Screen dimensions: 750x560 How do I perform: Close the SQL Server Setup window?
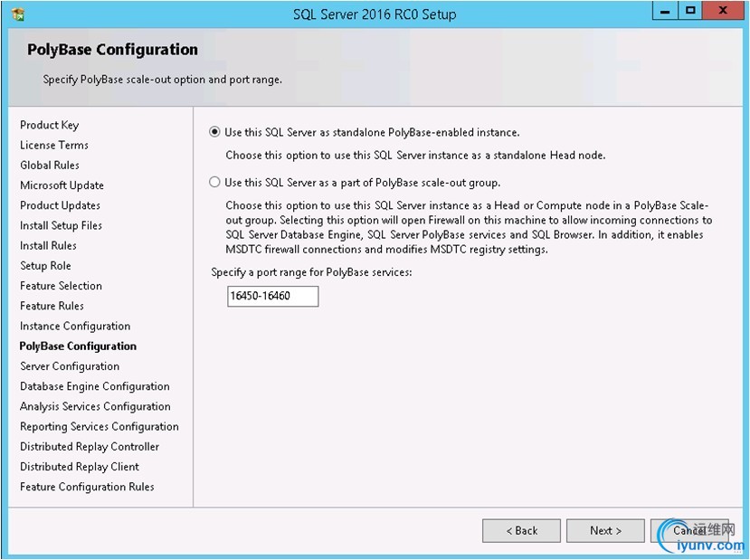[x=723, y=11]
